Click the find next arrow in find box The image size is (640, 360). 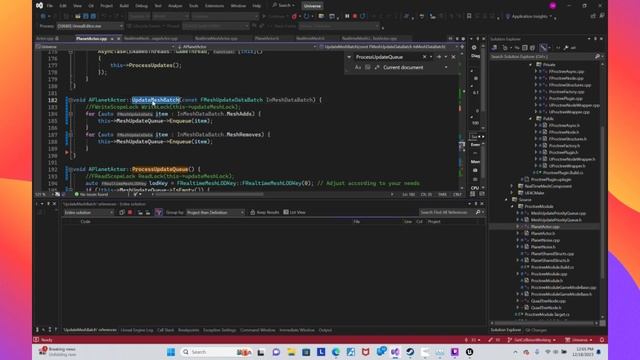(x=439, y=57)
